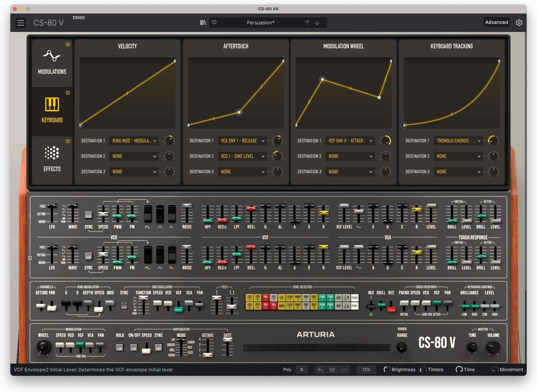Open Velocity Destination 1 Ring Mod dropdown
This screenshot has height=392, width=537.
click(134, 141)
